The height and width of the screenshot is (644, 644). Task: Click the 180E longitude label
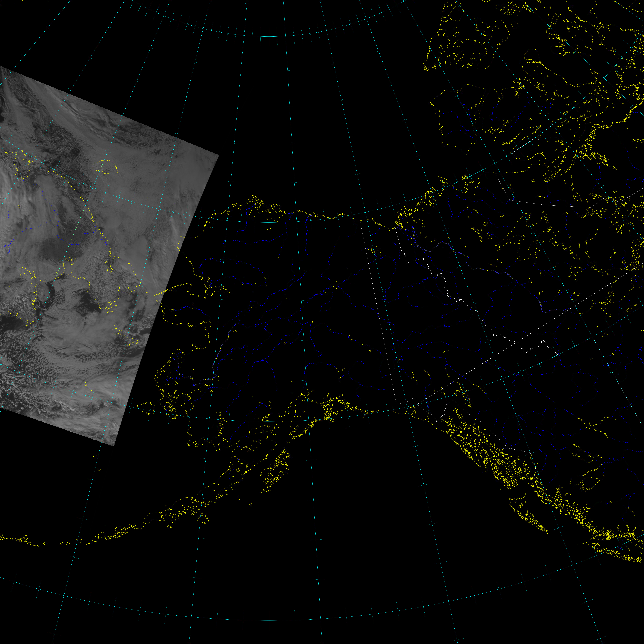point(170,1)
